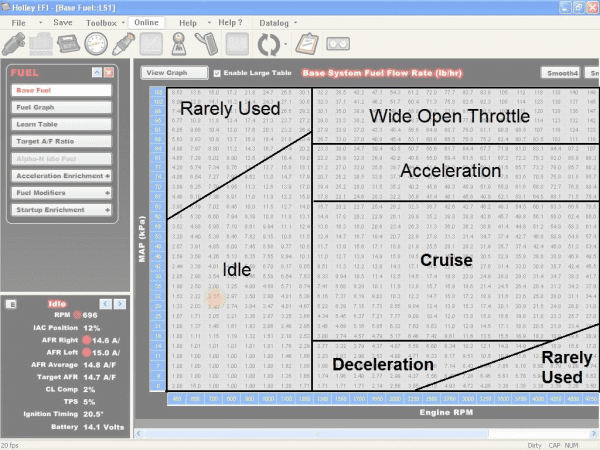Expand Fuel Modifiers submenu
The width and height of the screenshot is (600, 450).
[x=107, y=193]
